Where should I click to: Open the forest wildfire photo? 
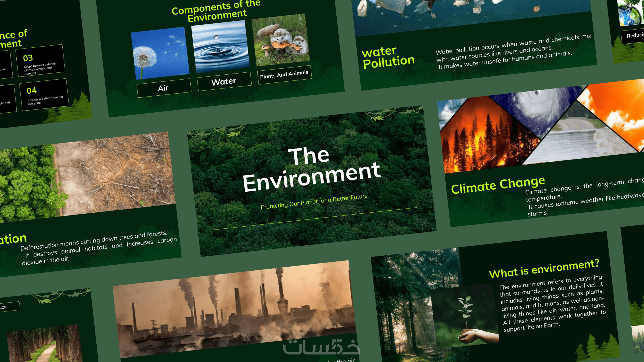pos(486,138)
